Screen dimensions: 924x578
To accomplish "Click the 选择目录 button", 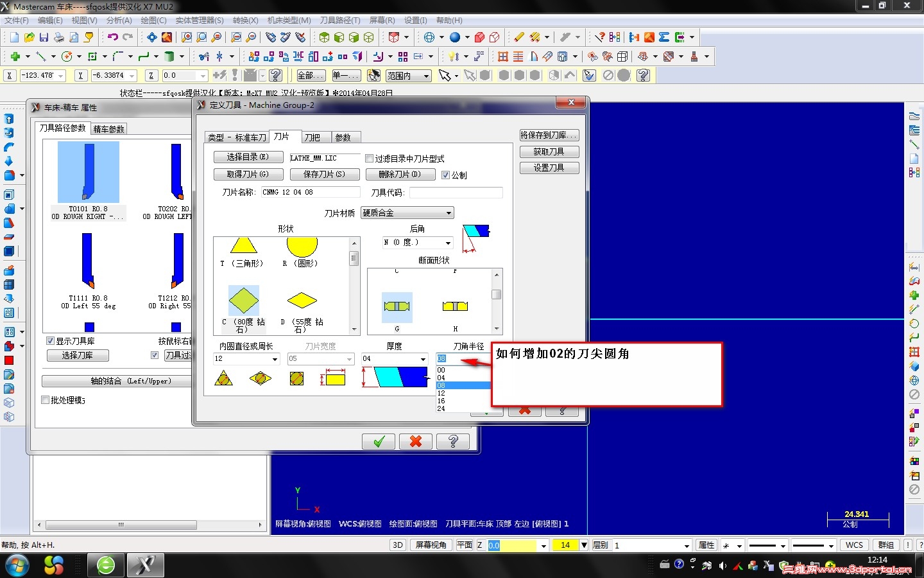I will point(248,157).
